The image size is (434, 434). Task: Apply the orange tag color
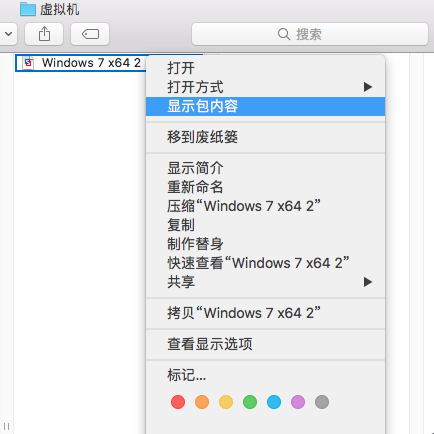point(202,402)
